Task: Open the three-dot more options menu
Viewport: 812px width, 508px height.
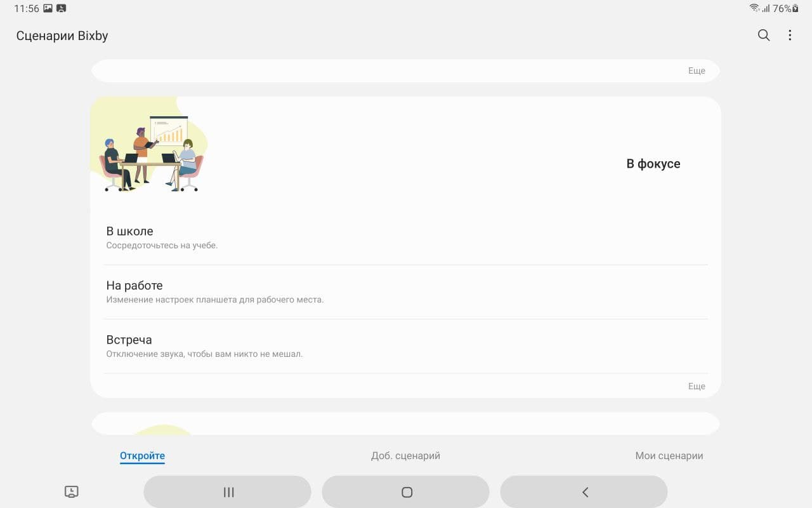Action: coord(790,36)
